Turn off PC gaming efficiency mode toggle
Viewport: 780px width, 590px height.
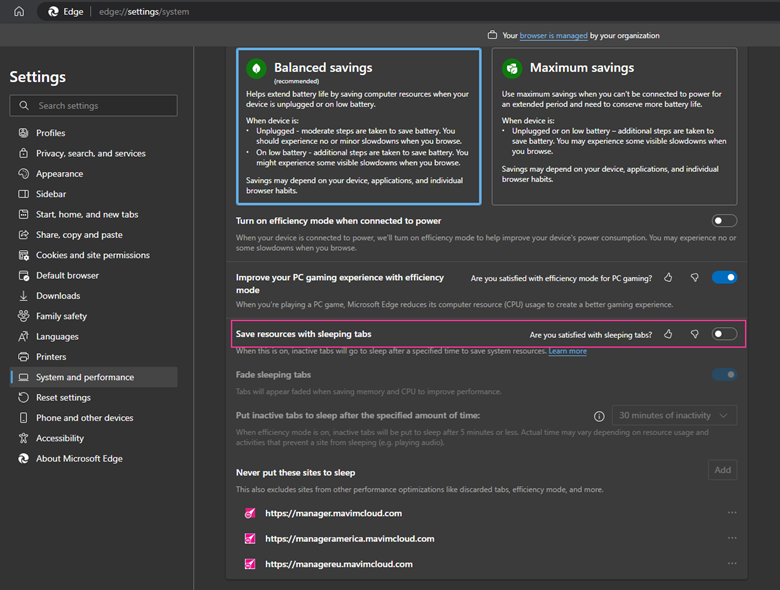click(724, 277)
